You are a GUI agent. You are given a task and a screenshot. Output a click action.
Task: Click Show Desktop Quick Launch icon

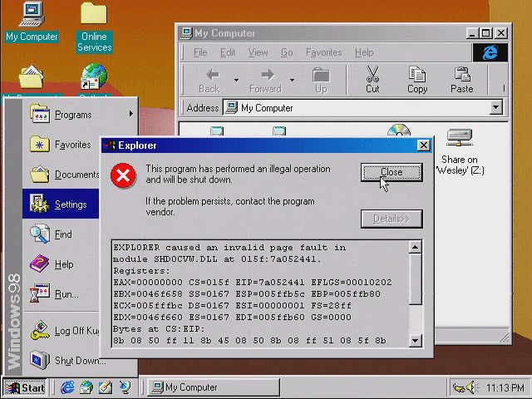click(x=106, y=387)
